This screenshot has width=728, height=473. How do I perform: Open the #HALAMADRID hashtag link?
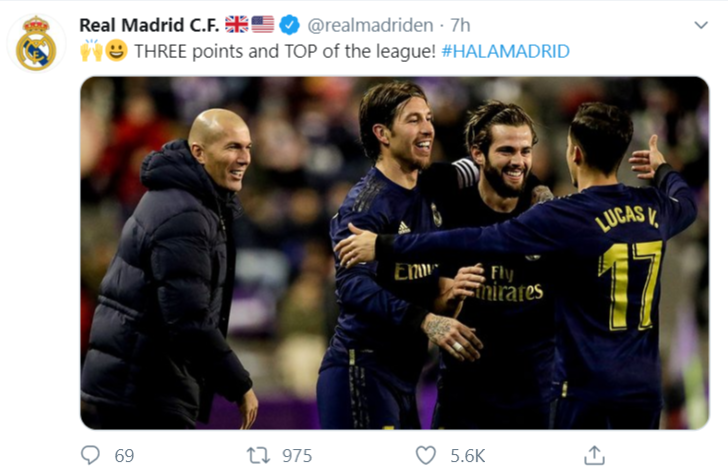point(506,51)
